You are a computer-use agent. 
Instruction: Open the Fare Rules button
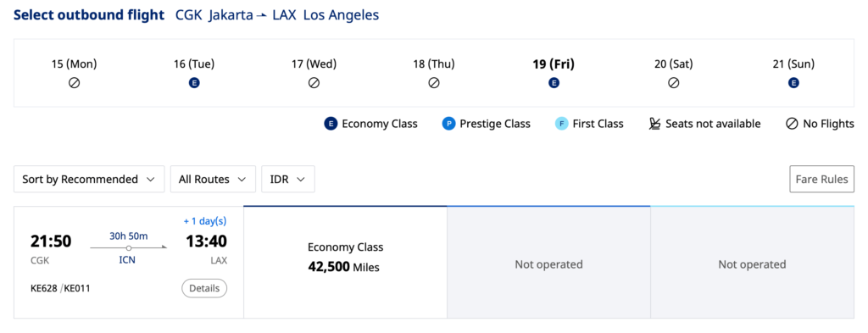[822, 180]
